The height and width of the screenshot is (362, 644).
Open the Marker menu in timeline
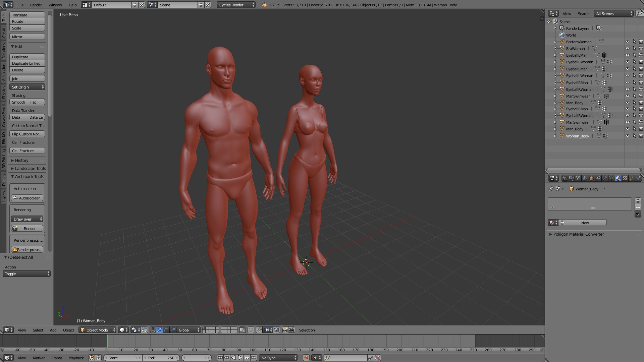pos(39,358)
